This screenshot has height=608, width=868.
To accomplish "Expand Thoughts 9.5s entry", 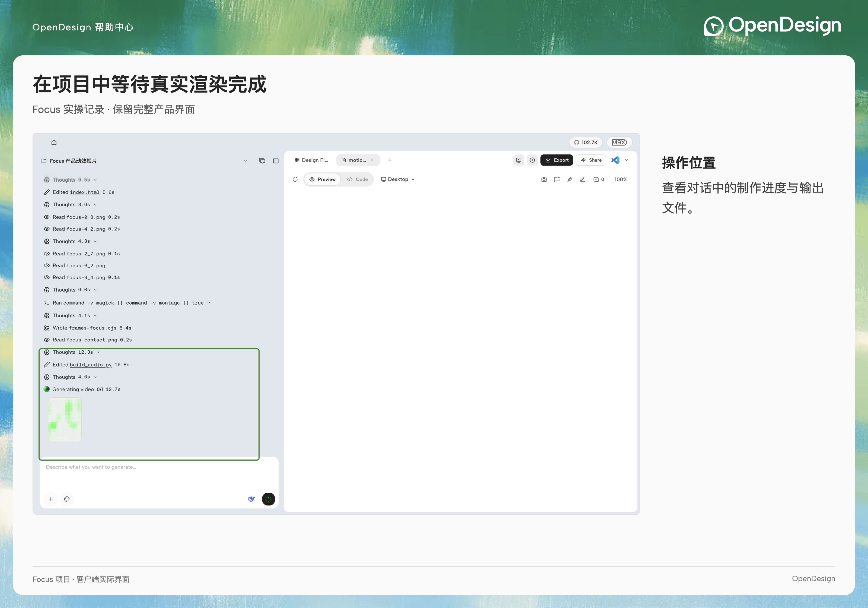I will tap(70, 180).
